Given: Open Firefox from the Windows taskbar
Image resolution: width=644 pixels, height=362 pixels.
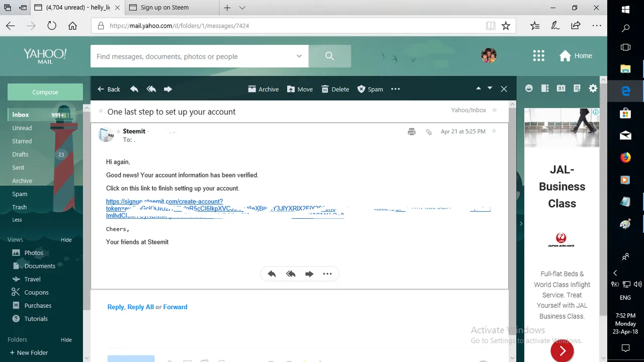Looking at the screenshot, I should 625,157.
